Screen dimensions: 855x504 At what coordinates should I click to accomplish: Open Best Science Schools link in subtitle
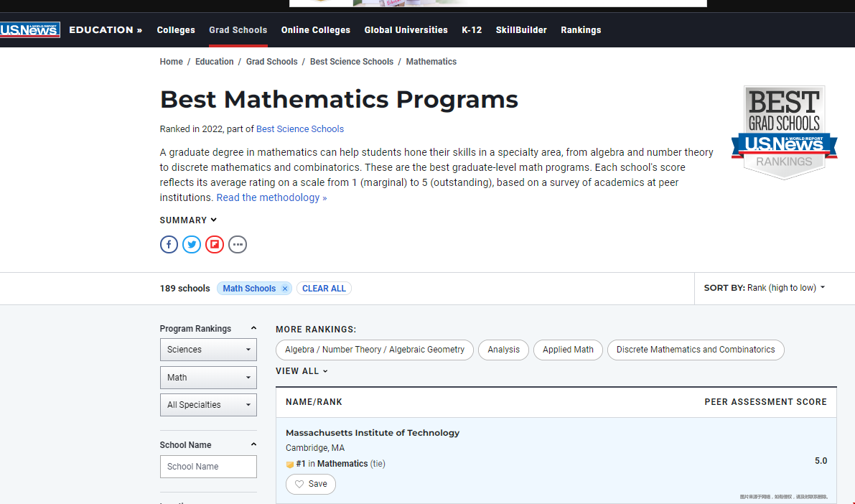300,129
